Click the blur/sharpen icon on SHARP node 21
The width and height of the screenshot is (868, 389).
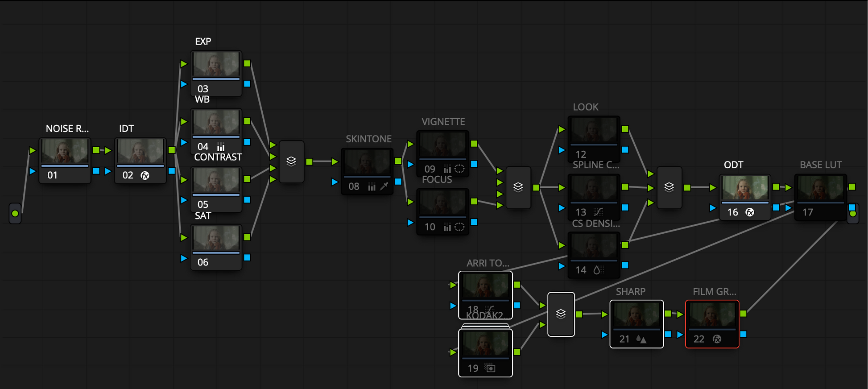tap(641, 339)
